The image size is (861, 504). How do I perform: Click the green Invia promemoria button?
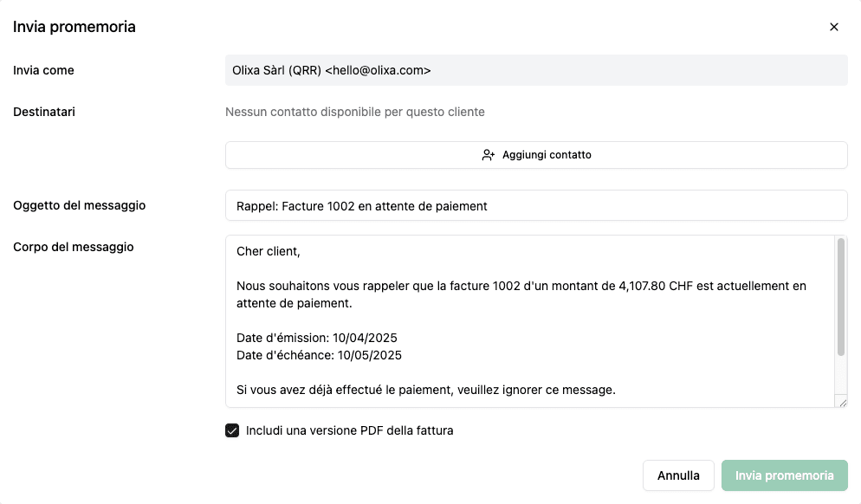coord(784,475)
